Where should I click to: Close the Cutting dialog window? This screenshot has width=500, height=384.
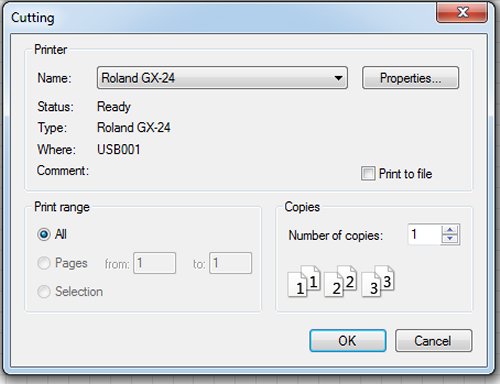point(462,13)
